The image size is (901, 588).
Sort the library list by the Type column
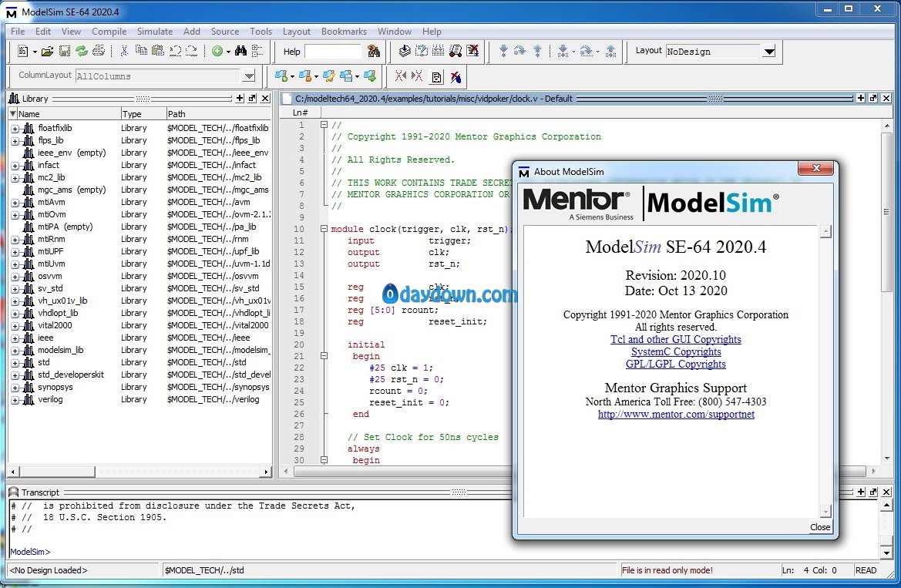[143, 114]
